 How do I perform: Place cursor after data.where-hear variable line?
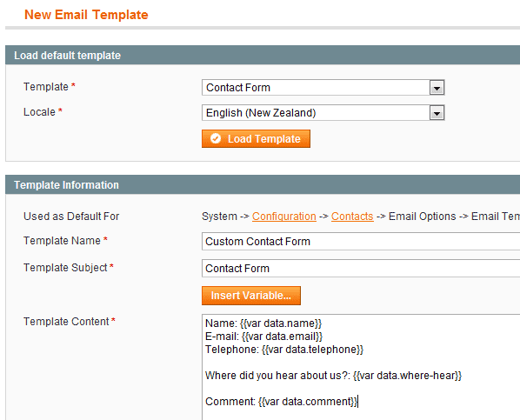pyautogui.click(x=462, y=376)
